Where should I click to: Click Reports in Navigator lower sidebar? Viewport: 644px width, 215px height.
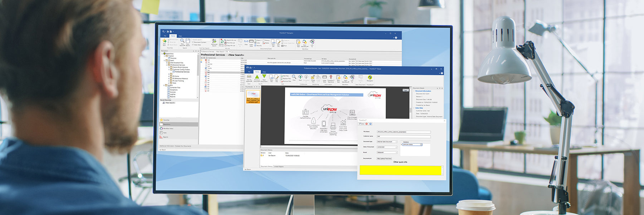179,137
